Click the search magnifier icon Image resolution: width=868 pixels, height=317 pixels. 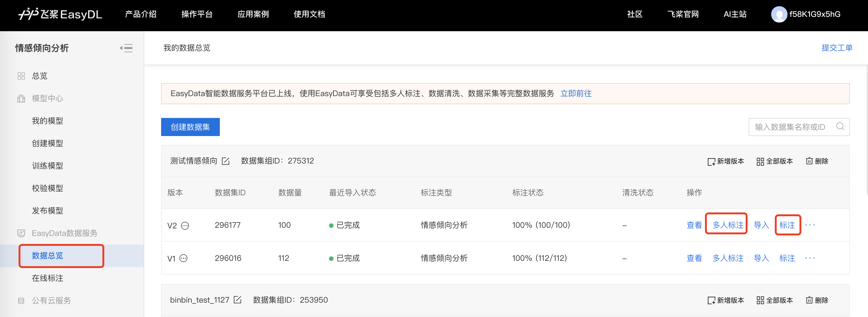point(840,126)
